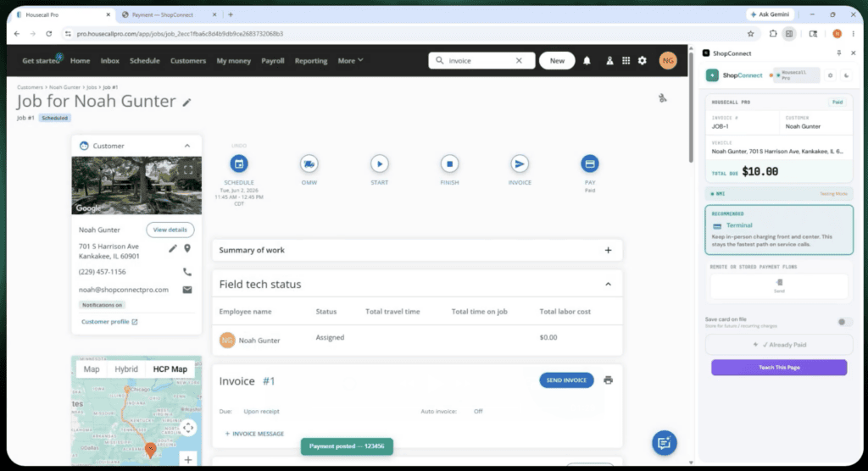The image size is (868, 471).
Task: Open browser extensions puzzle icon
Action: pos(773,34)
